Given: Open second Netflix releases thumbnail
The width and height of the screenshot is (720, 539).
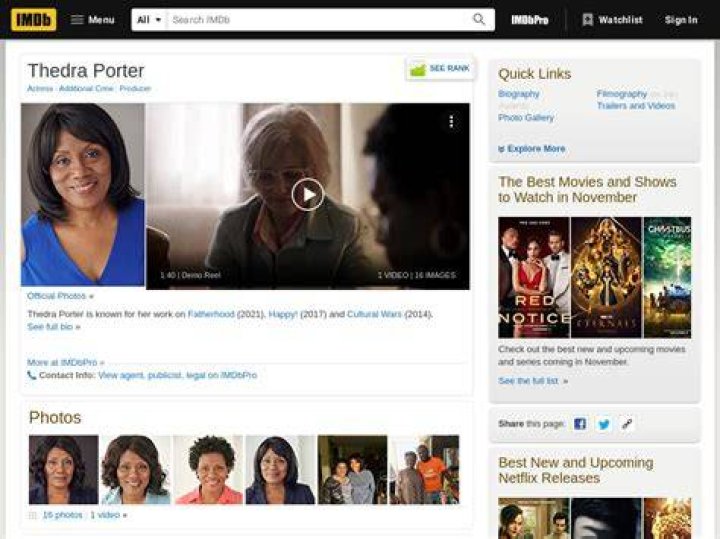Looking at the screenshot, I should pos(606,518).
